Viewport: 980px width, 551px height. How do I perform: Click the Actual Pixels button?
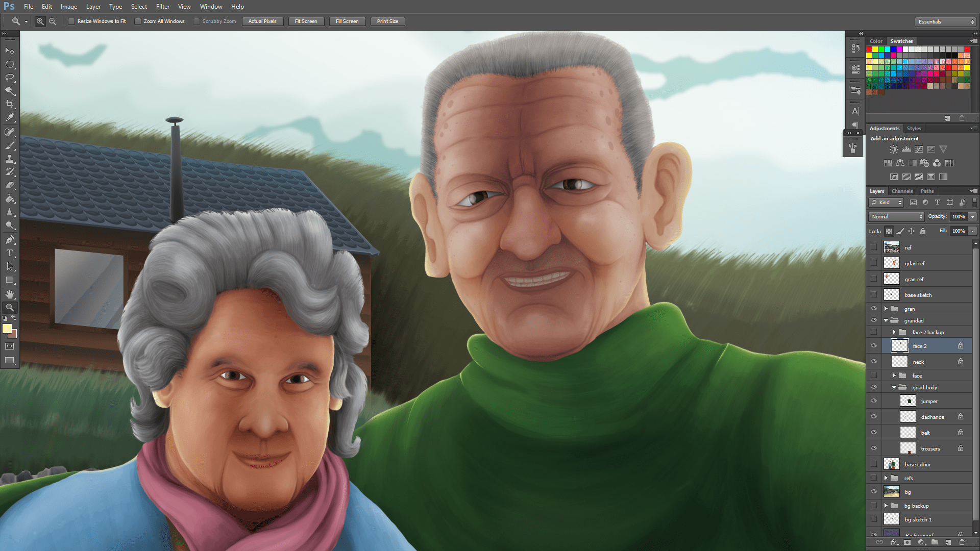pos(262,21)
